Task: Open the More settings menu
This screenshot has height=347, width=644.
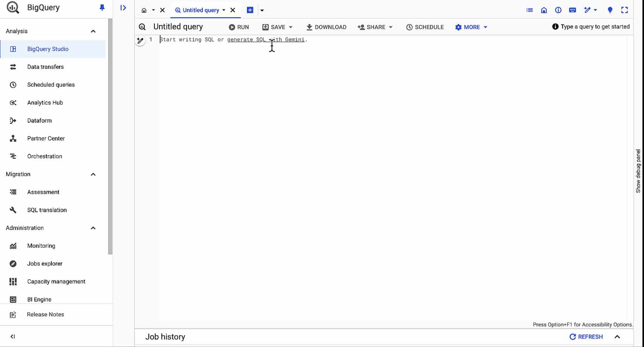Action: pos(471,27)
